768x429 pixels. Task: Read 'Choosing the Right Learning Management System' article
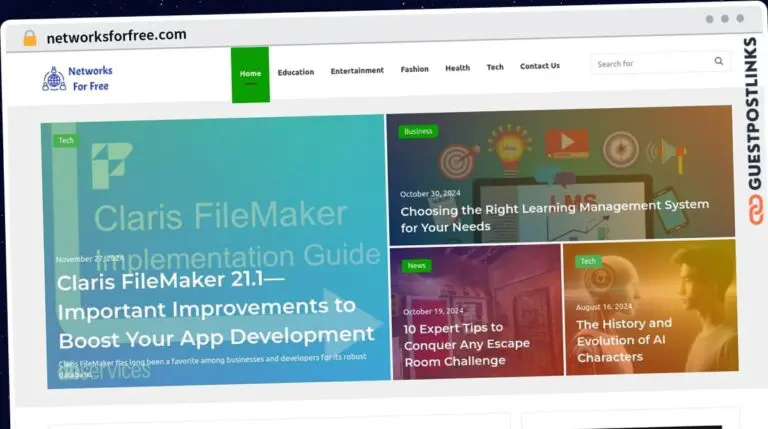[554, 215]
